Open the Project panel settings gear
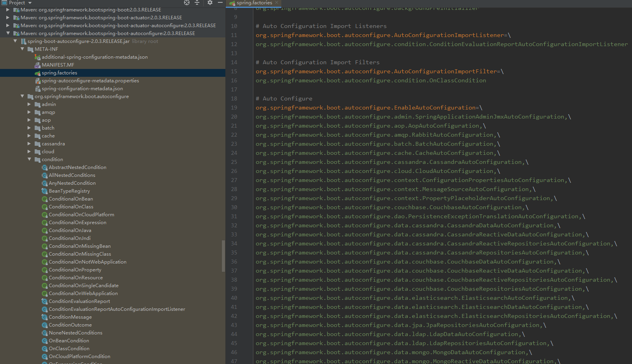This screenshot has height=364, width=632. coord(210,2)
